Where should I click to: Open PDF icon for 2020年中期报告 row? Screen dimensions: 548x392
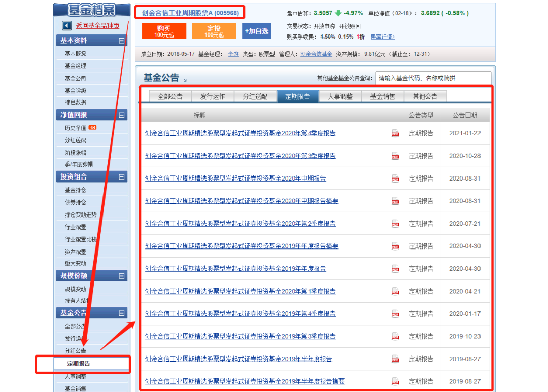(395, 179)
